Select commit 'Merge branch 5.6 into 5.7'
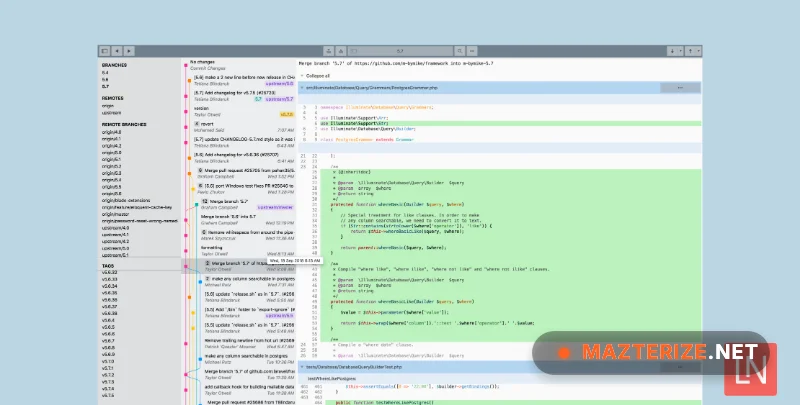The image size is (800, 405). coord(240,219)
